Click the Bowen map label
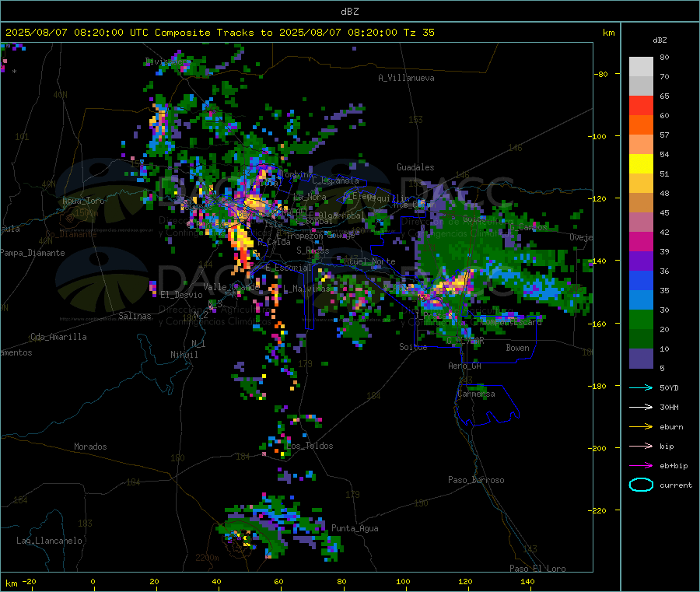Image resolution: width=700 pixels, height=592 pixels. 518,348
